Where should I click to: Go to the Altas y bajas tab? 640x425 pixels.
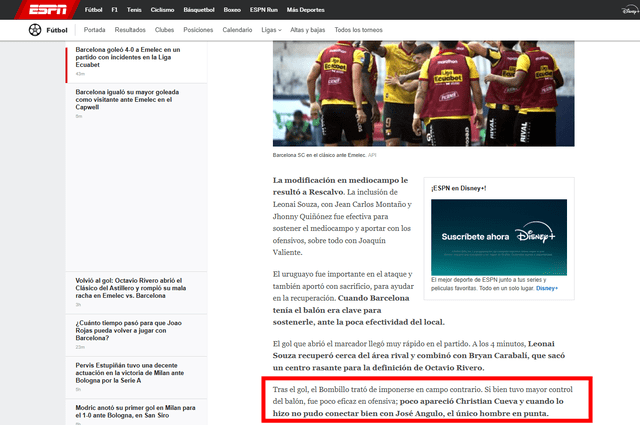(307, 30)
